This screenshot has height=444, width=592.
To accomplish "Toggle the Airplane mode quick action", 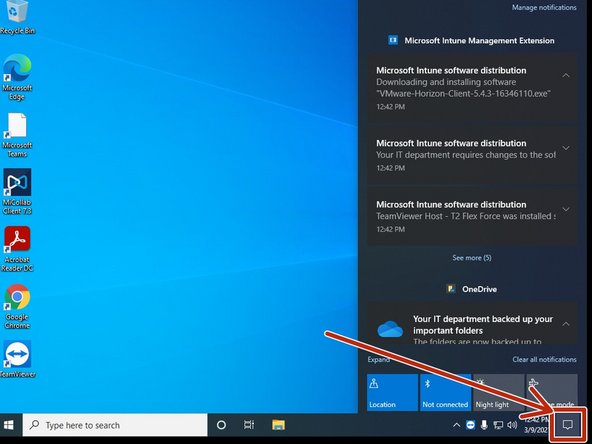I will tap(552, 392).
